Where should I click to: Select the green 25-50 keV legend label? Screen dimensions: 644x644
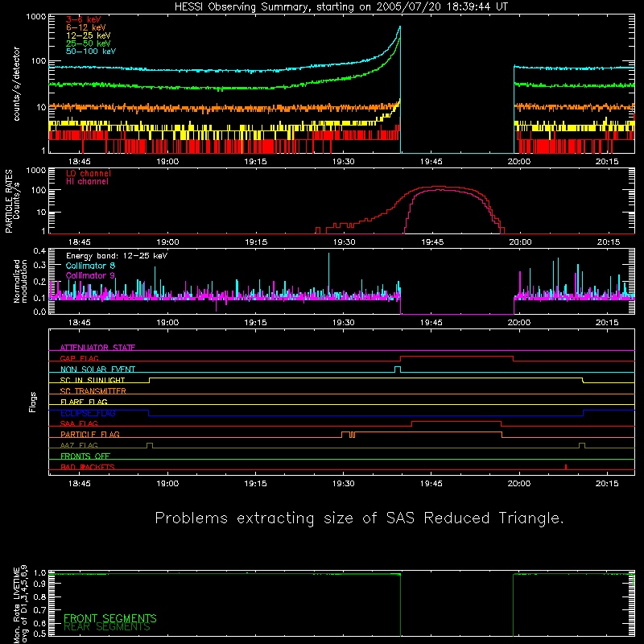89,43
